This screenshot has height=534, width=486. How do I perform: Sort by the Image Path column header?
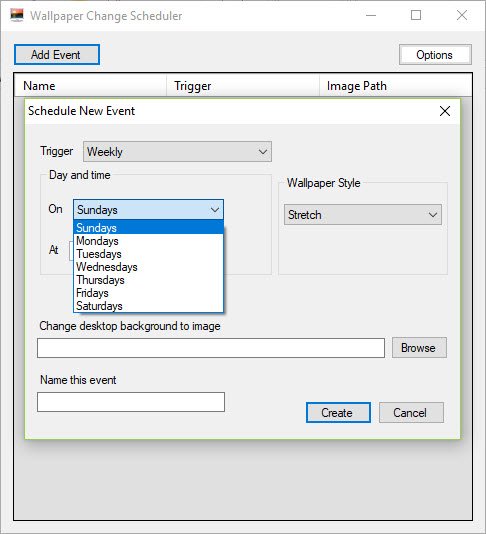(x=396, y=86)
